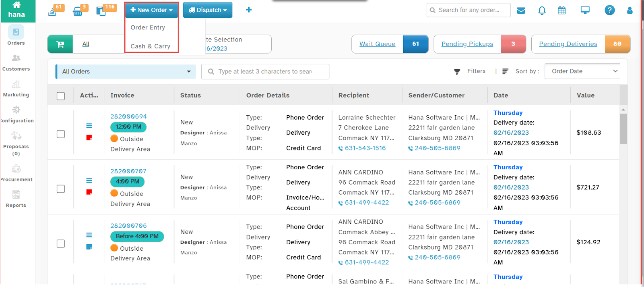
Task: Click the Filters funnel icon
Action: click(x=457, y=71)
